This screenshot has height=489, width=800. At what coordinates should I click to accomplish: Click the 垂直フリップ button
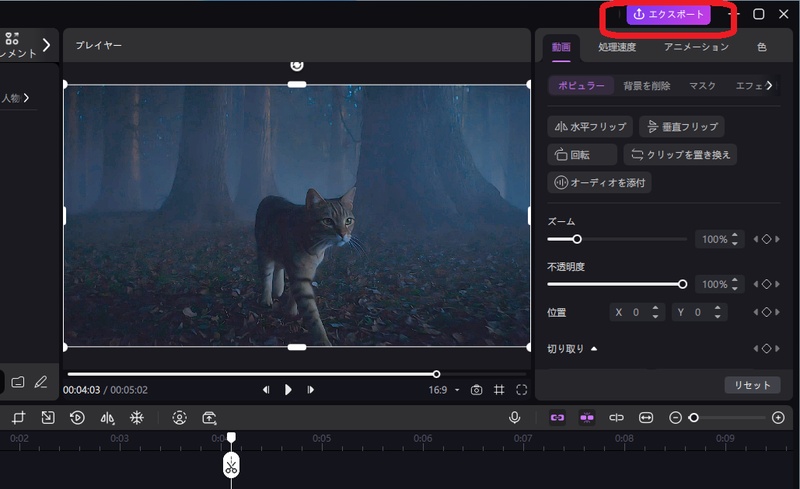pyautogui.click(x=682, y=127)
